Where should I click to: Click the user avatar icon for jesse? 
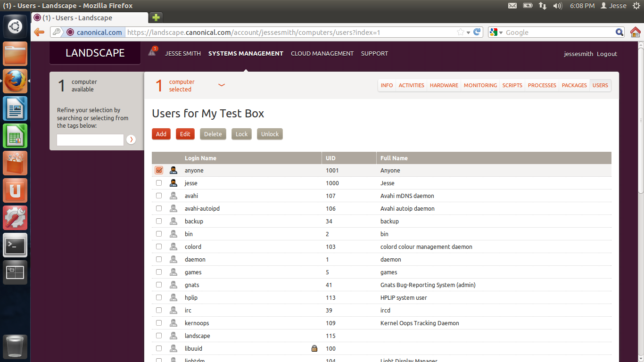point(173,183)
